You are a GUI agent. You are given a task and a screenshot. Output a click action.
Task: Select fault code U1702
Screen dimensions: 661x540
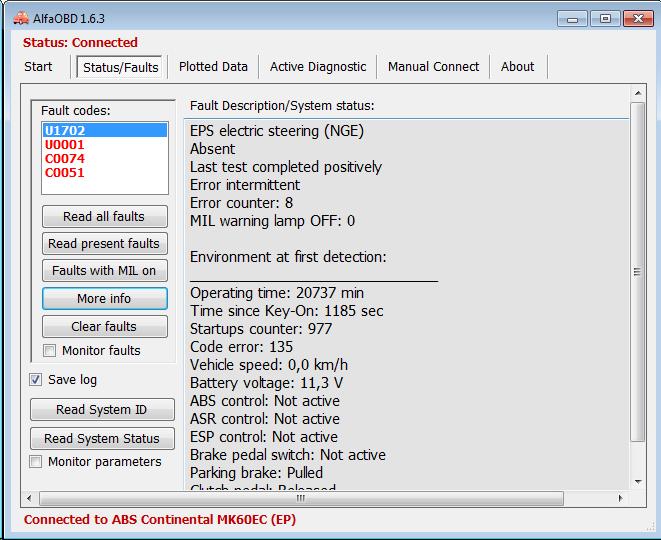click(105, 130)
